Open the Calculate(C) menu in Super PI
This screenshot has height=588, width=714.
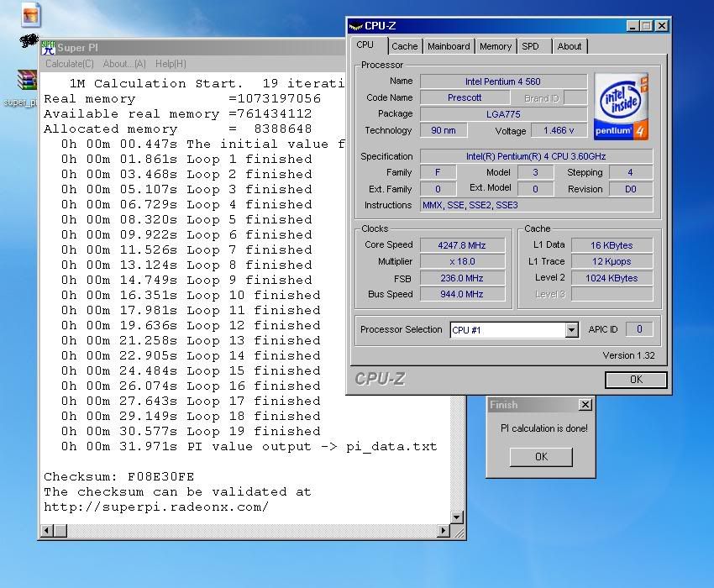tap(69, 64)
